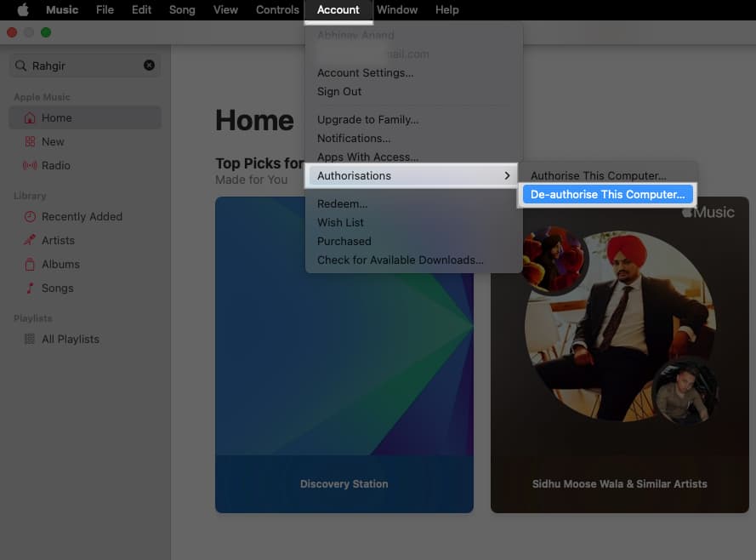Close the Account menu in menu bar

pos(338,9)
